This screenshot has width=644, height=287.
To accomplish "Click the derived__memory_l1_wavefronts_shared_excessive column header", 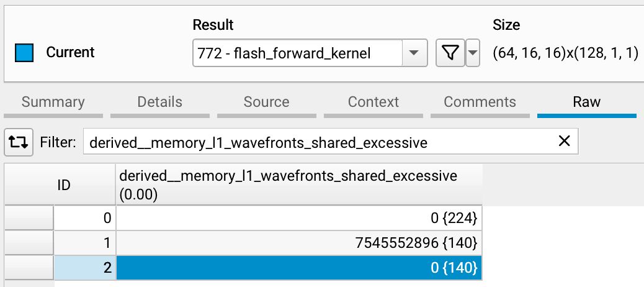I will tap(299, 185).
